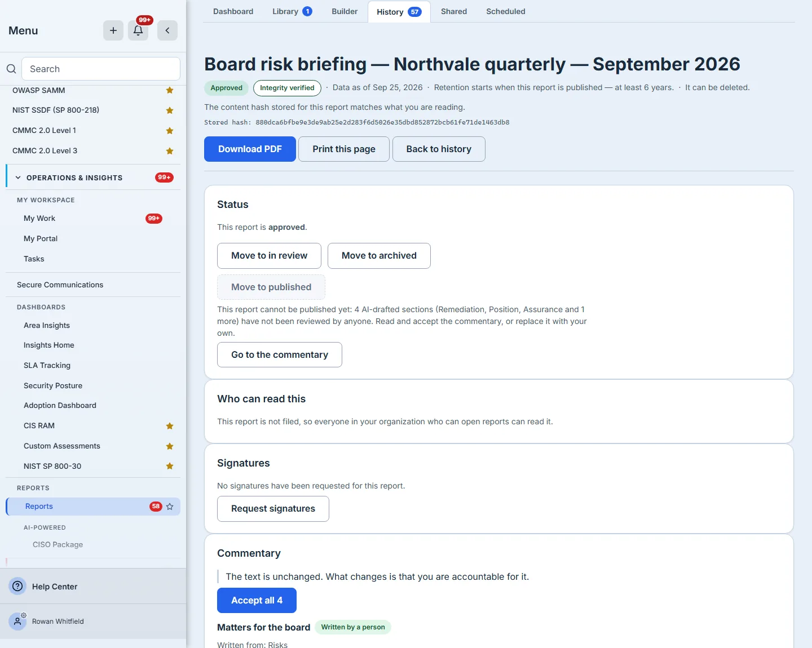This screenshot has width=812, height=648.
Task: Click the search magnifier icon
Action: (x=11, y=69)
